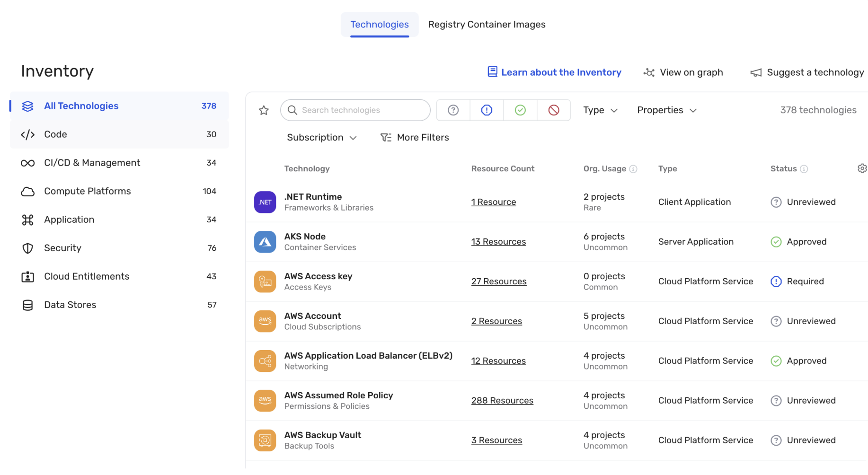Select Cloud Entitlements category

click(x=119, y=276)
